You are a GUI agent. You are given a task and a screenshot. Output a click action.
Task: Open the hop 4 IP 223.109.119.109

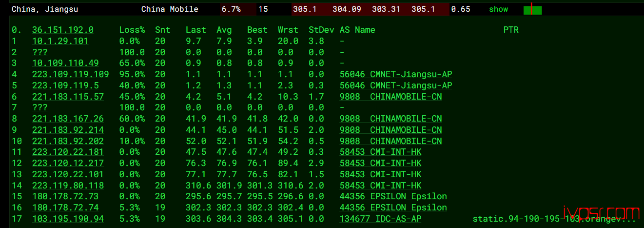71,74
